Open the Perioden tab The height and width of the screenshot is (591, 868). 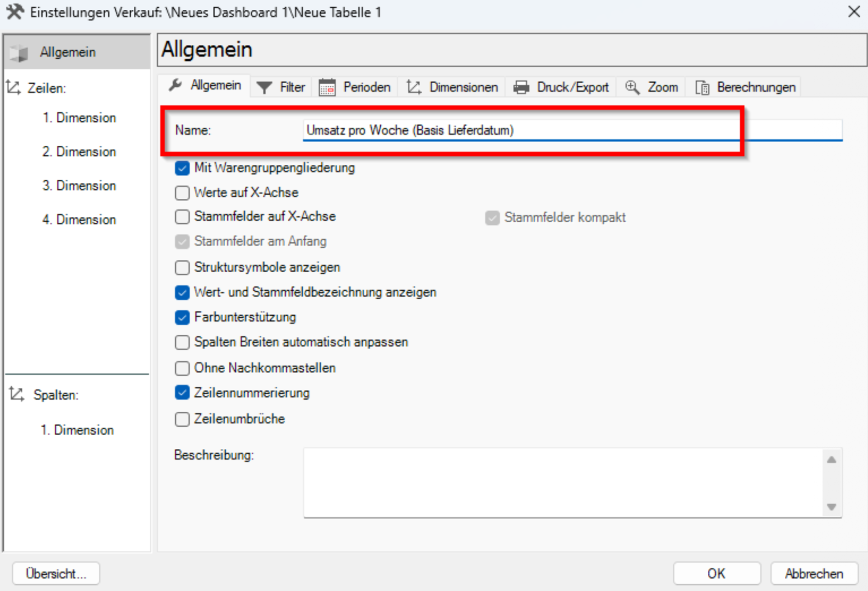point(354,87)
